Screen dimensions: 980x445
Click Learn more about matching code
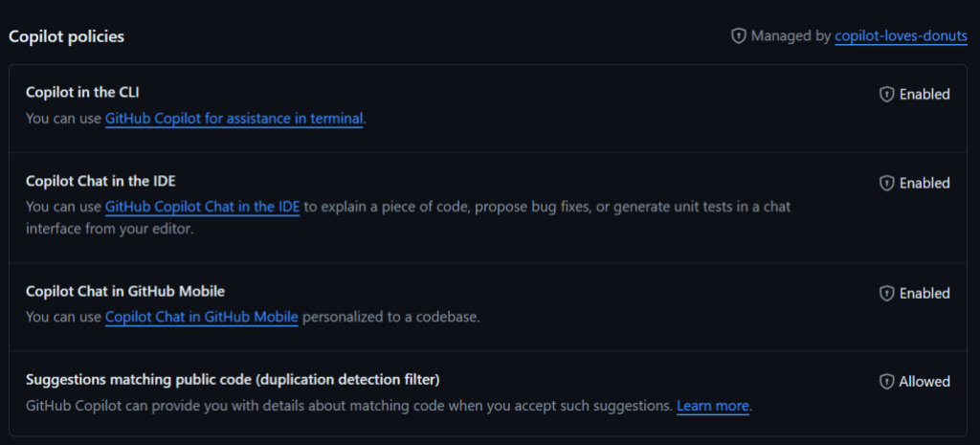(712, 406)
